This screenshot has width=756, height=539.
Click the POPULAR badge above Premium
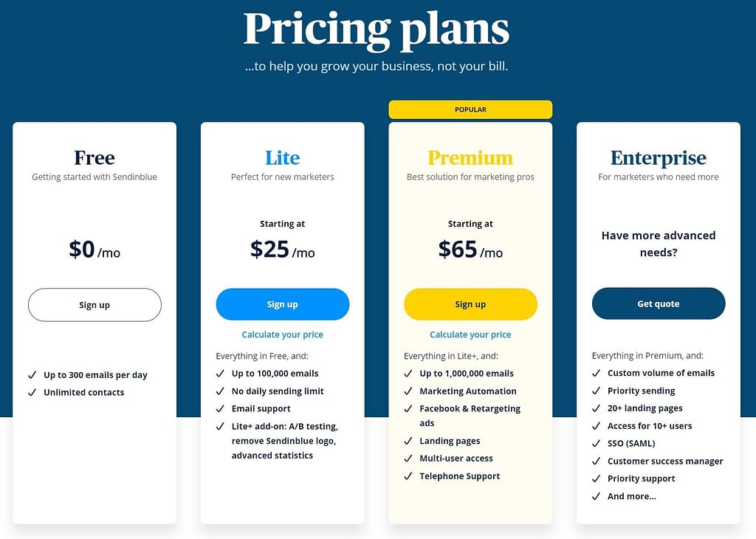click(470, 109)
